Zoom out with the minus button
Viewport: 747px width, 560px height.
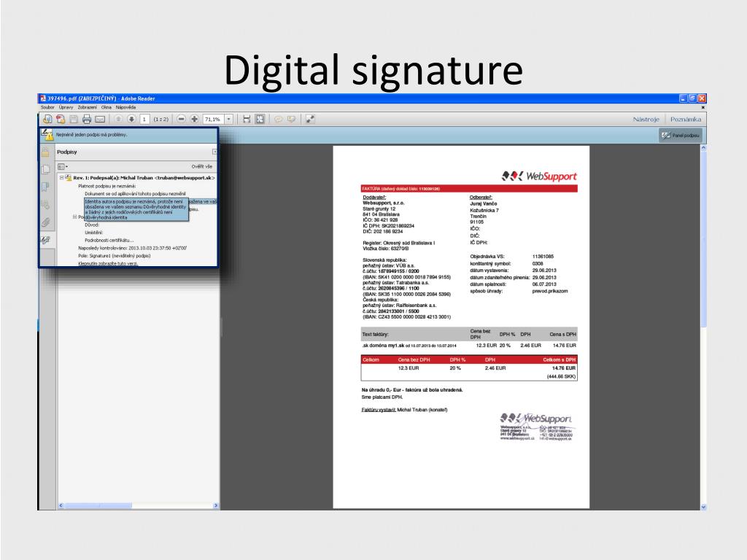(x=181, y=119)
